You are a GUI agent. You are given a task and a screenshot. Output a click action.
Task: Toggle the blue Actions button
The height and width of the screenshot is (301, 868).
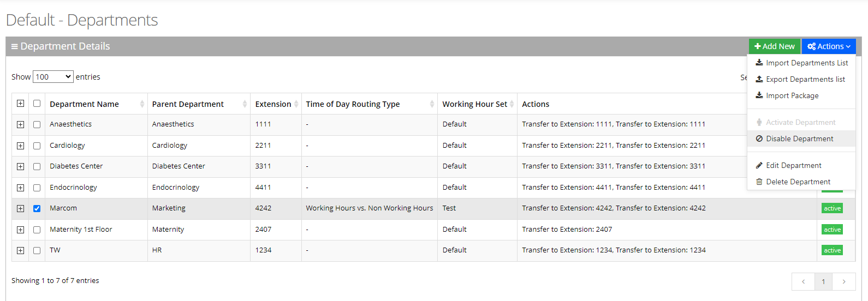[x=828, y=46]
